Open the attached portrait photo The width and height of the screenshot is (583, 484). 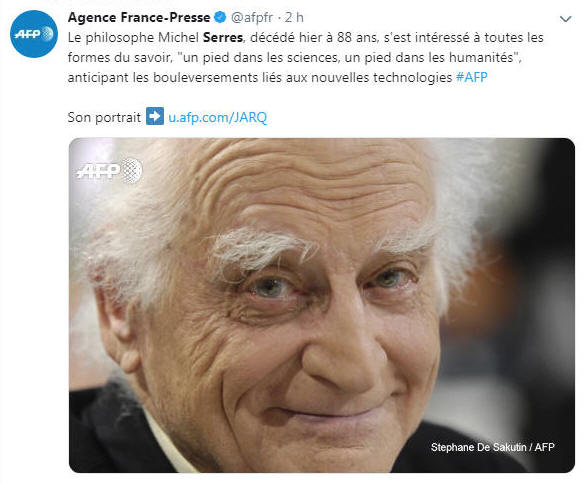322,305
